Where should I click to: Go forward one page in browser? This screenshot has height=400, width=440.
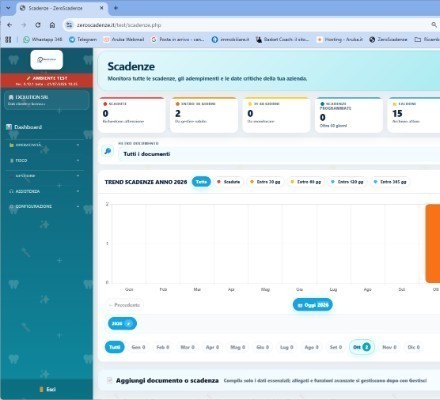24,25
